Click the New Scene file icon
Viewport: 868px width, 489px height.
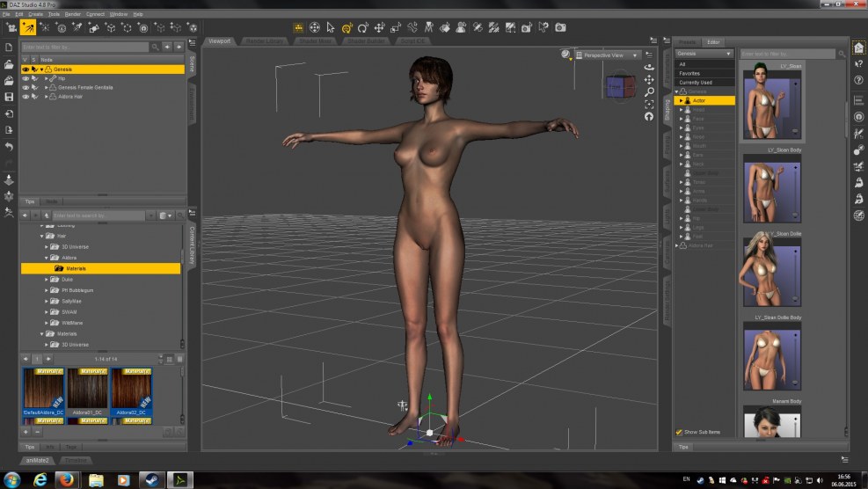tap(9, 47)
